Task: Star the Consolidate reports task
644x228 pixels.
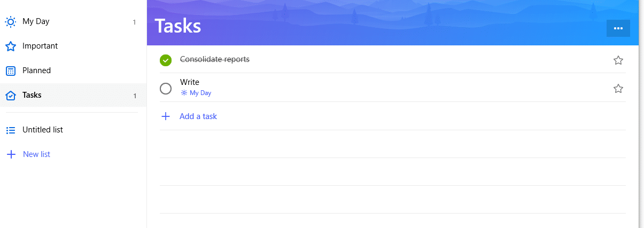Action: pyautogui.click(x=618, y=60)
